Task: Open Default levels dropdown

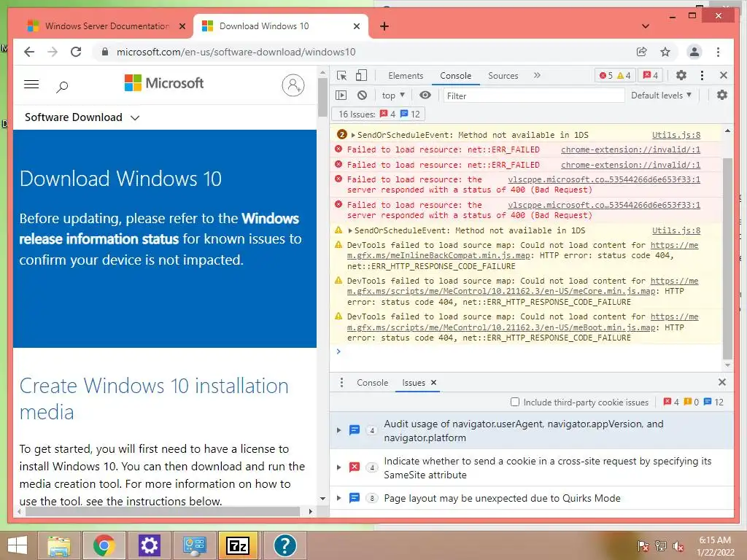Action: click(661, 96)
